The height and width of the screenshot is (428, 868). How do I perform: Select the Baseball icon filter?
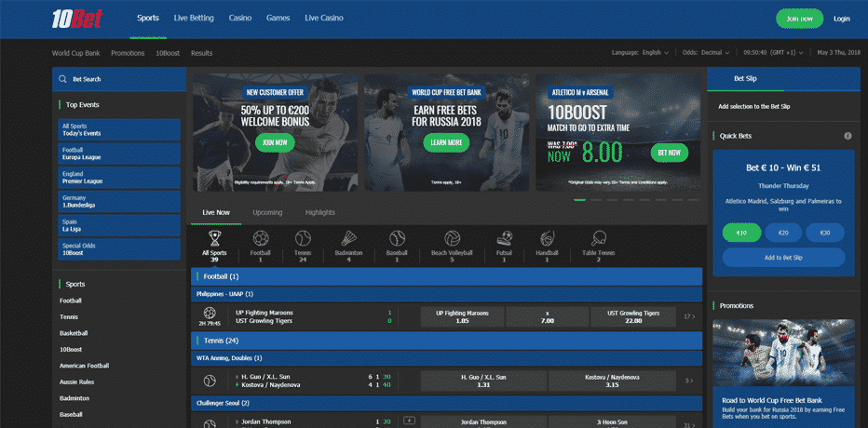coord(397,238)
